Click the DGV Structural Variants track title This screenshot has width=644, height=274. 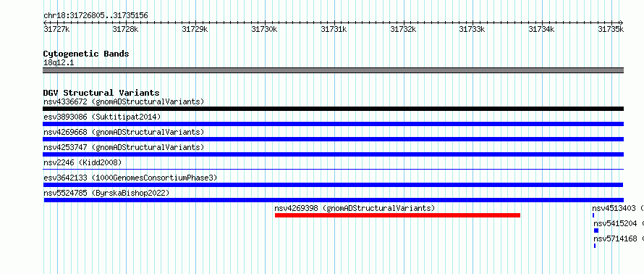click(101, 93)
